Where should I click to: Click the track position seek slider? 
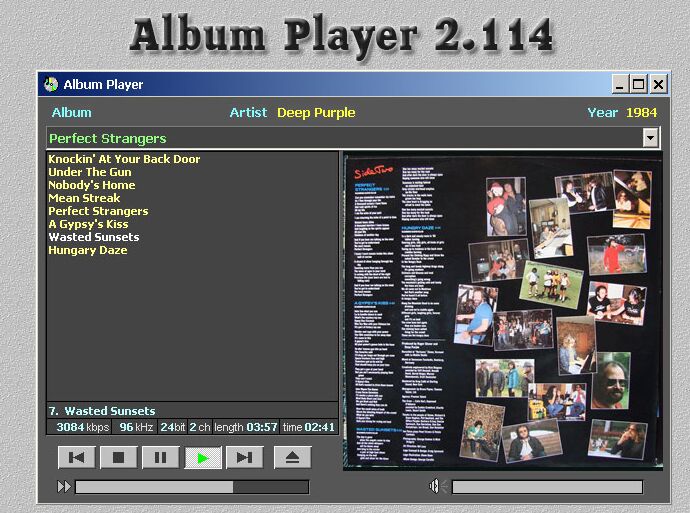(192, 487)
